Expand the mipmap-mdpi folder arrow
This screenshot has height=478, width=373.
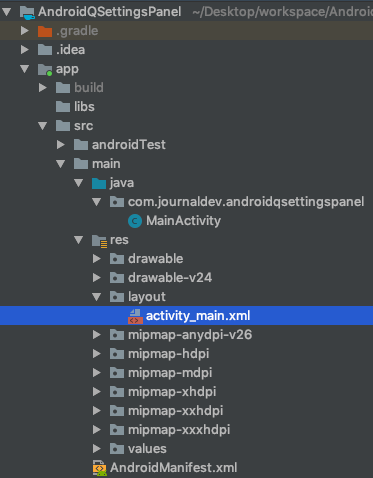click(x=97, y=373)
